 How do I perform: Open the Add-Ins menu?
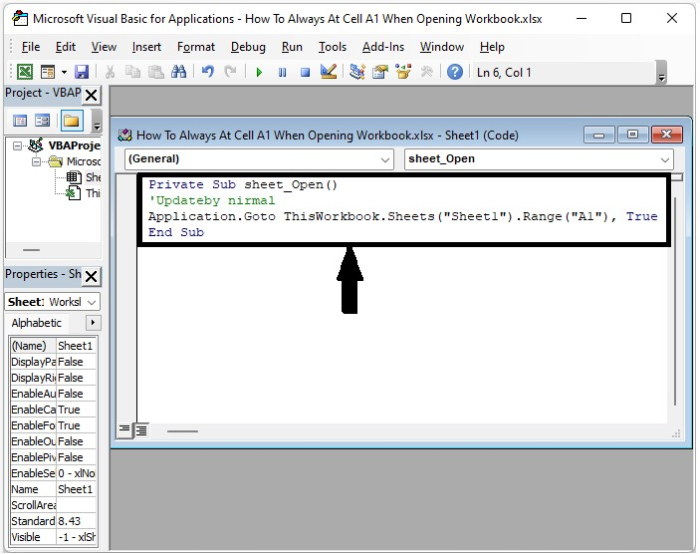383,47
